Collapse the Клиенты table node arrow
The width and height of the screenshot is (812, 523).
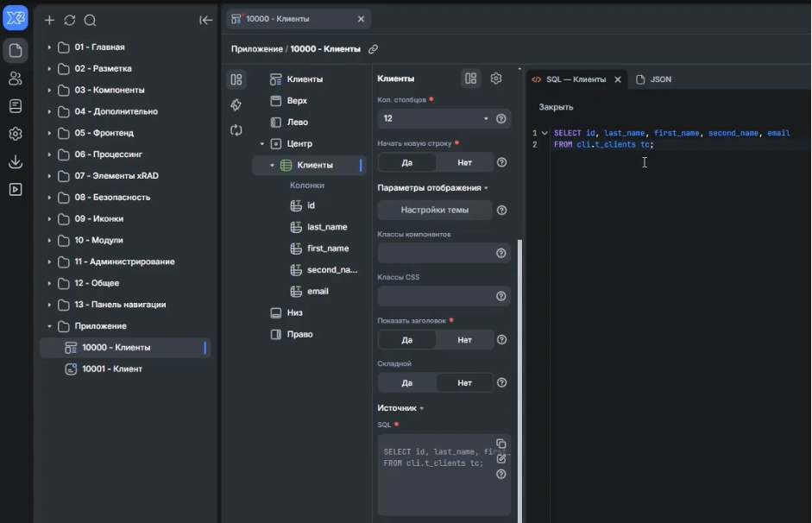coord(272,165)
